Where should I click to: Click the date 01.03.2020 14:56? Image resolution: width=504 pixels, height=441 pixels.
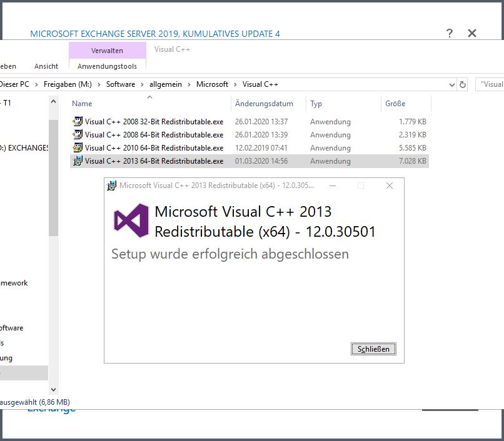pyautogui.click(x=261, y=161)
